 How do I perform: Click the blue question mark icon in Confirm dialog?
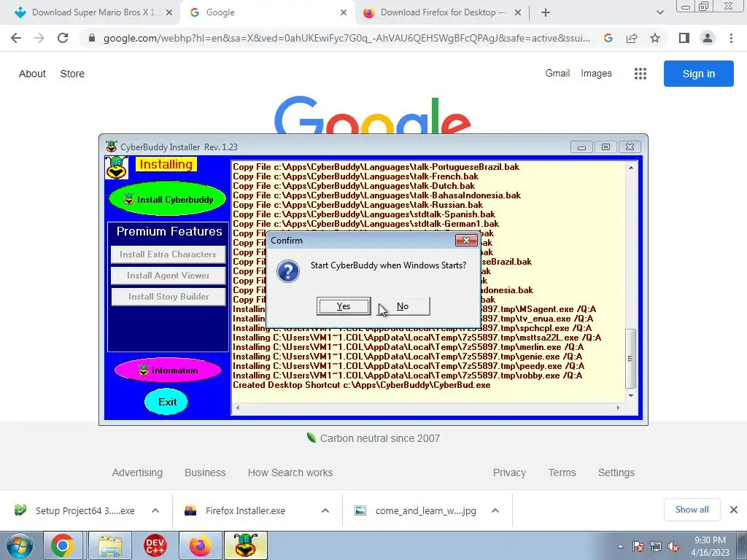[288, 271]
